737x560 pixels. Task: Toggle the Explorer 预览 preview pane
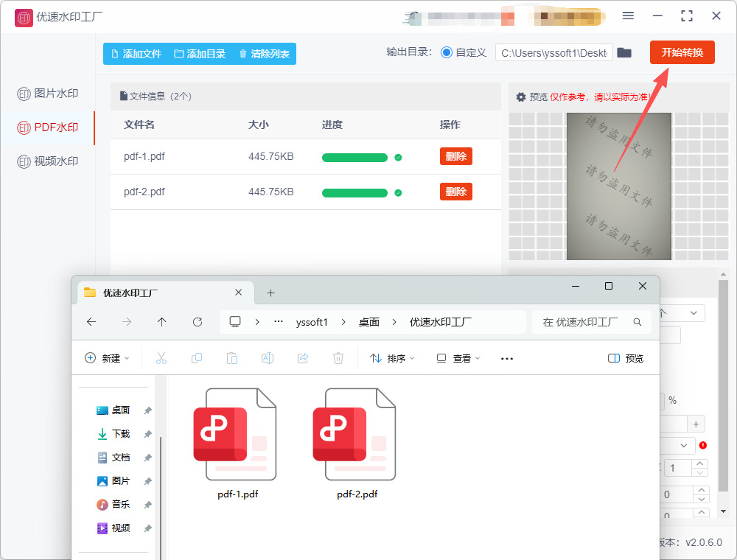click(626, 358)
